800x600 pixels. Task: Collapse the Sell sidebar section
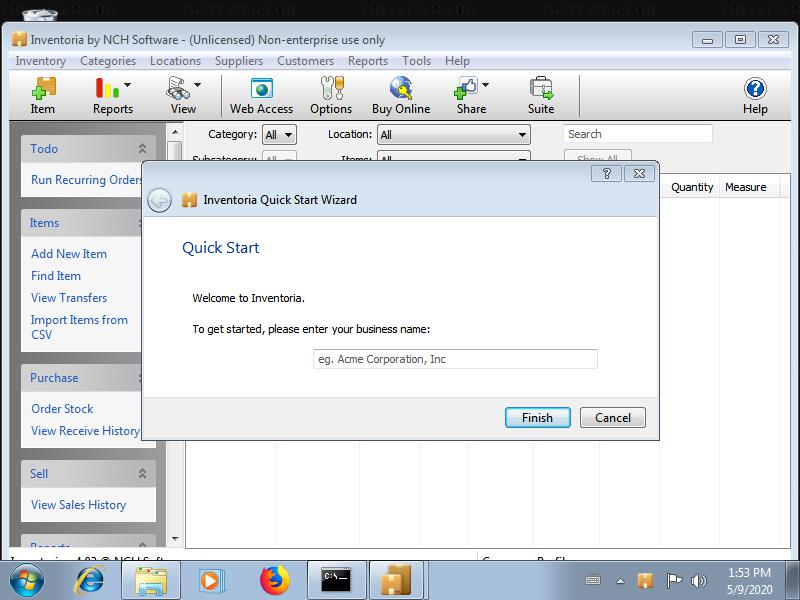coord(142,473)
